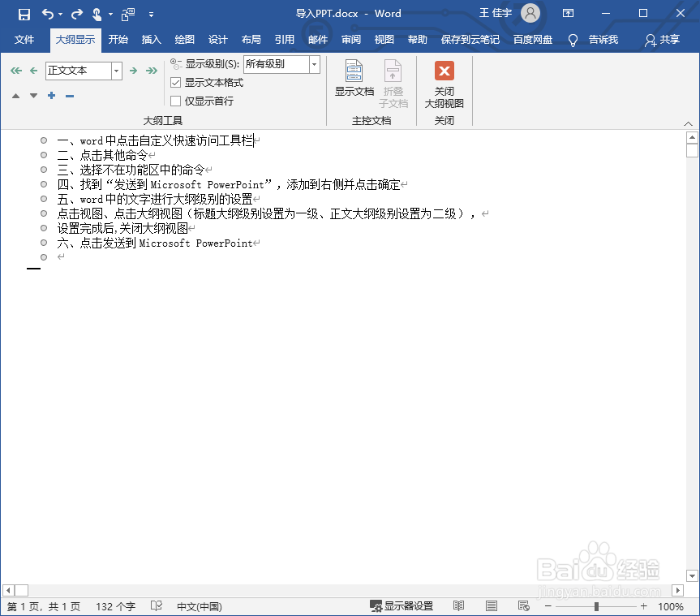The width and height of the screenshot is (700, 616).
Task: Open the 文件 menu
Action: [x=24, y=40]
